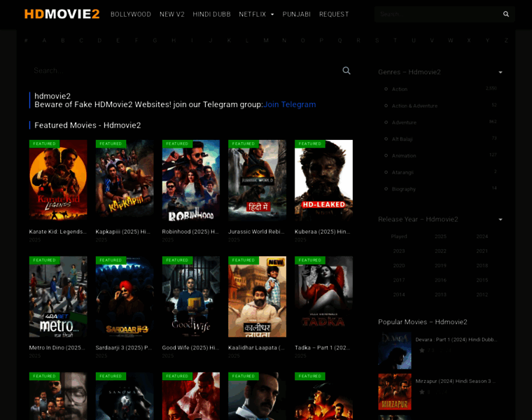
Task: Select the Atarangii genre
Action: click(x=402, y=172)
